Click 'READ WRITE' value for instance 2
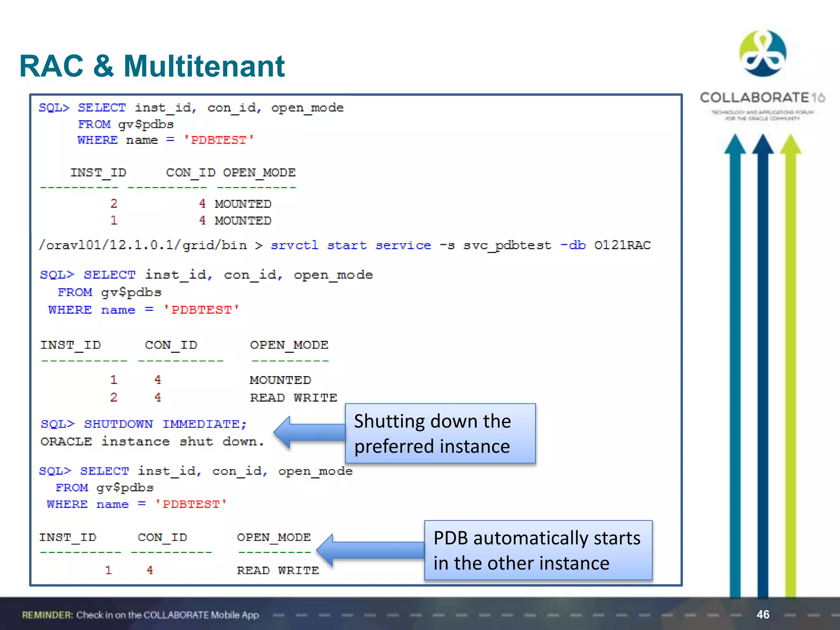Viewport: 840px width, 630px height. tap(294, 397)
